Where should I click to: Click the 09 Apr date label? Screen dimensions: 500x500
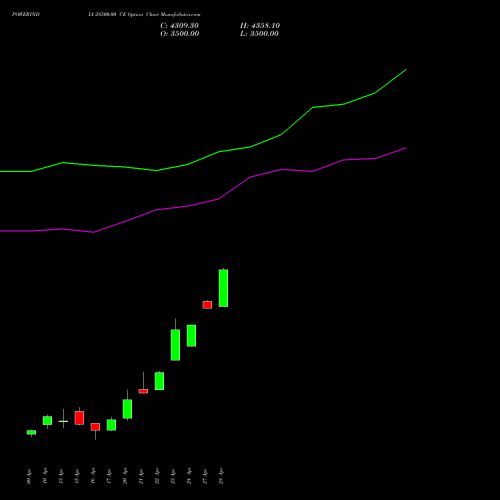point(29,477)
